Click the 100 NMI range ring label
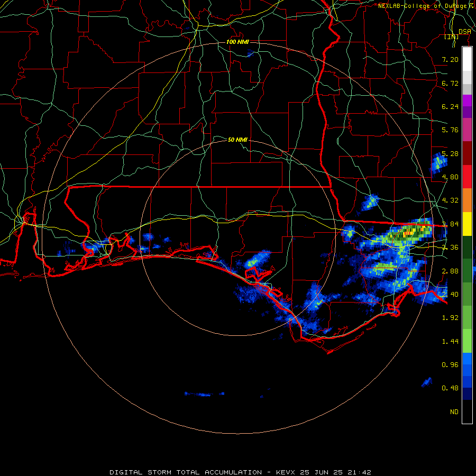Image resolution: width=476 pixels, height=476 pixels. 237,42
